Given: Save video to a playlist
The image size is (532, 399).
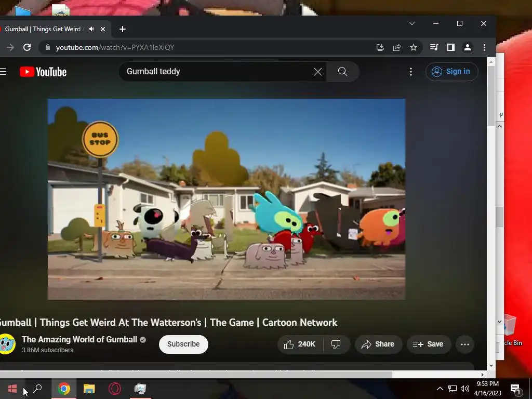Looking at the screenshot, I should tap(429, 344).
